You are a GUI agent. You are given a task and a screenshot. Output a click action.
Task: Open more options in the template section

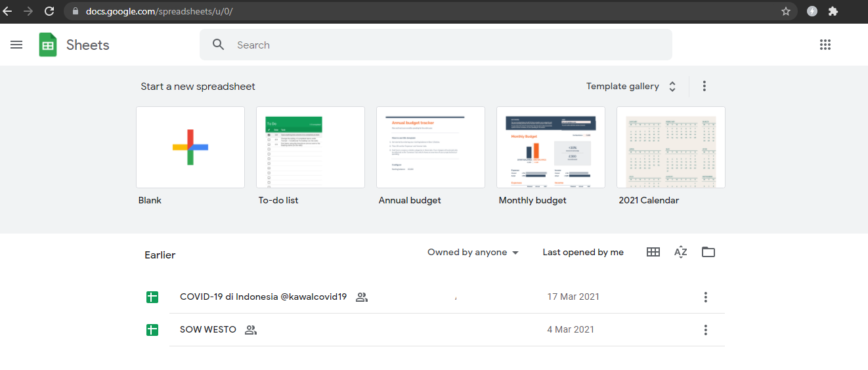coord(705,86)
